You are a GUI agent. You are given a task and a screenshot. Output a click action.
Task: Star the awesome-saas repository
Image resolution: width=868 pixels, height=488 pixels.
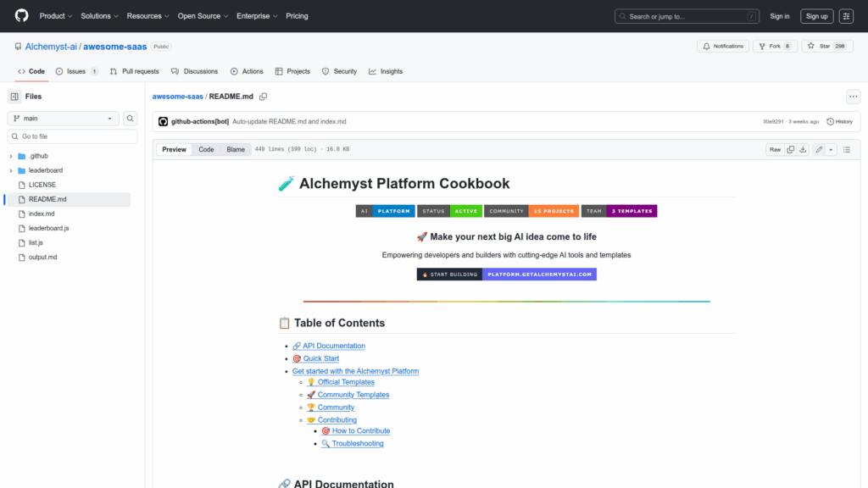tap(827, 47)
